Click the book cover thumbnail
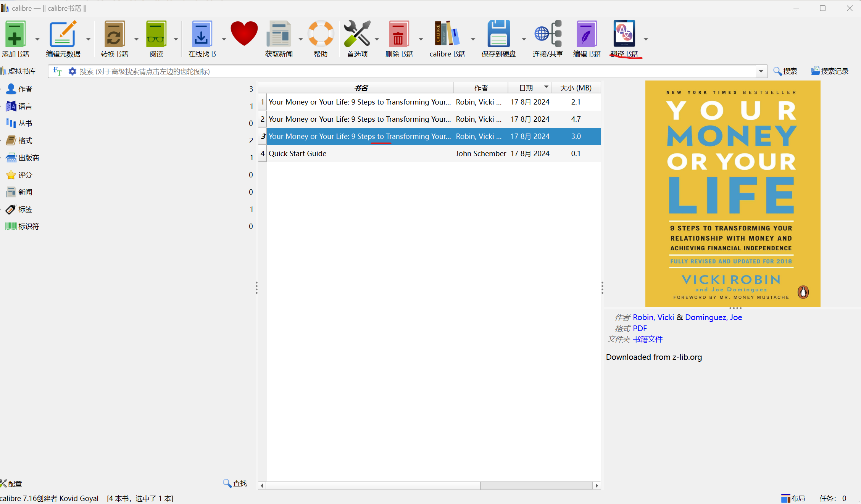Image resolution: width=861 pixels, height=504 pixels. (x=733, y=193)
